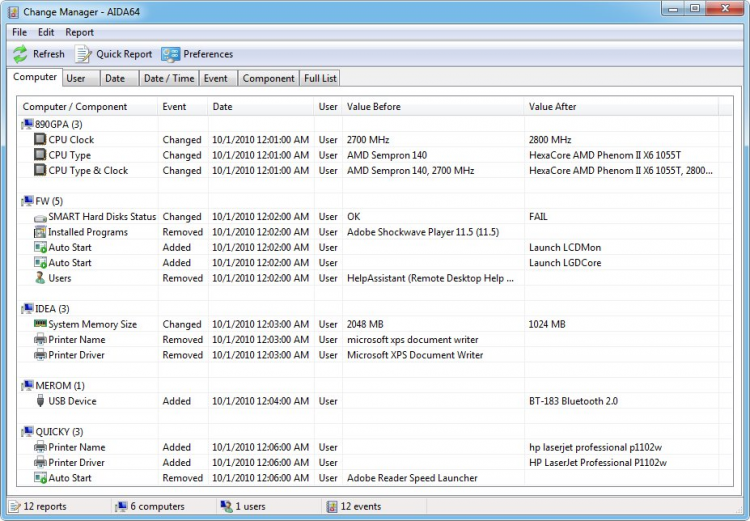The height and width of the screenshot is (521, 750).
Task: Click Auto Start icon for Adobe Reader Speed Launcher
Action: [x=40, y=478]
